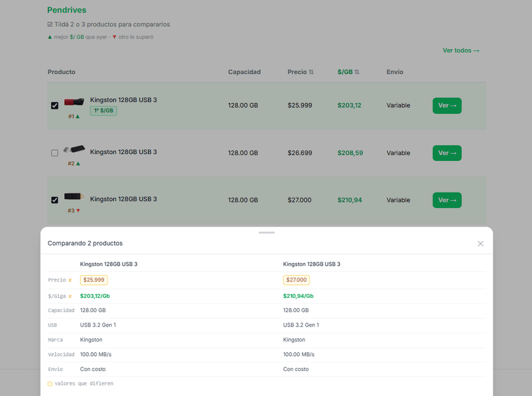This screenshot has width=532, height=396.
Task: Click Ver button for $25.999 pendrive
Action: tap(447, 105)
